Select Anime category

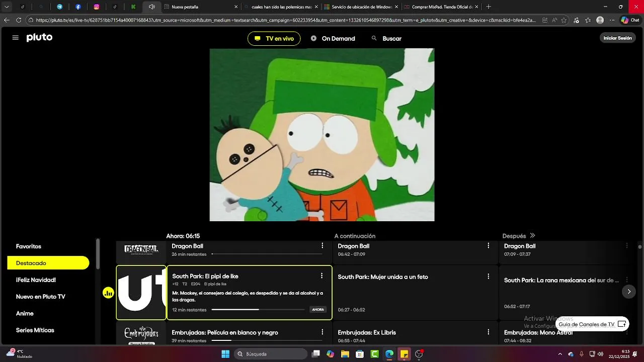pyautogui.click(x=25, y=313)
